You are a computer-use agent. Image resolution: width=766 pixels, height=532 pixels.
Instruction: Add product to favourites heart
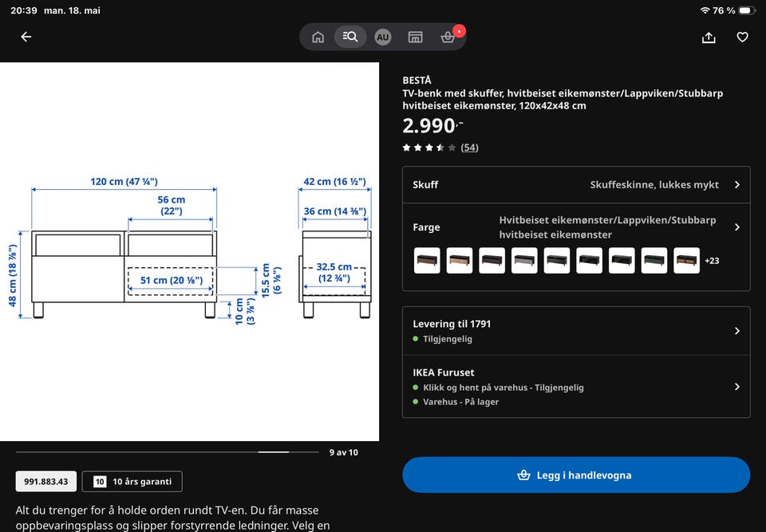742,37
